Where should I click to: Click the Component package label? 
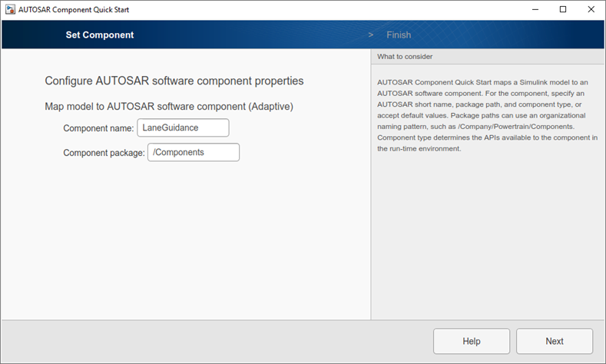point(104,153)
